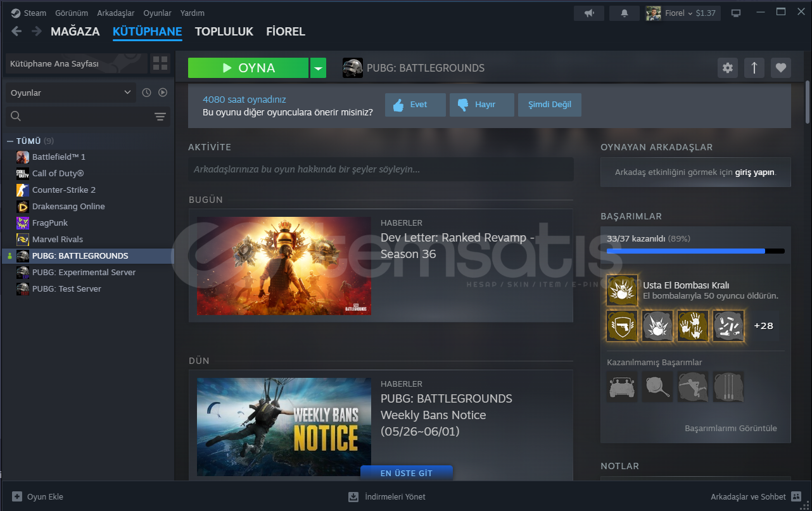Click the ready-to-play filter icon
Screen dimensions: 812x511
(x=163, y=93)
